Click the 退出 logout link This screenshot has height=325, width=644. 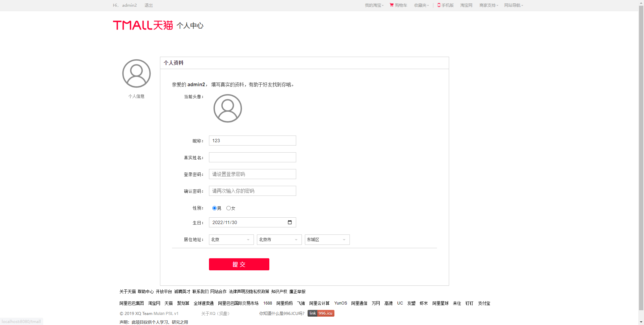149,5
